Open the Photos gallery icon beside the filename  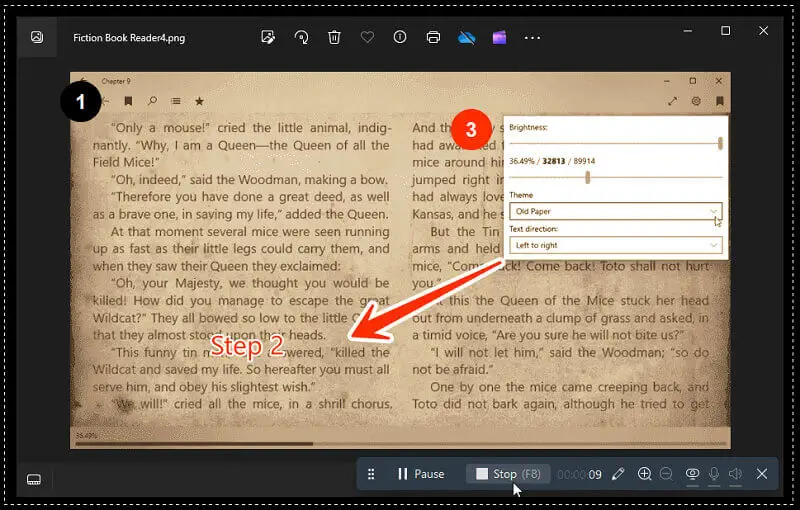click(x=37, y=37)
